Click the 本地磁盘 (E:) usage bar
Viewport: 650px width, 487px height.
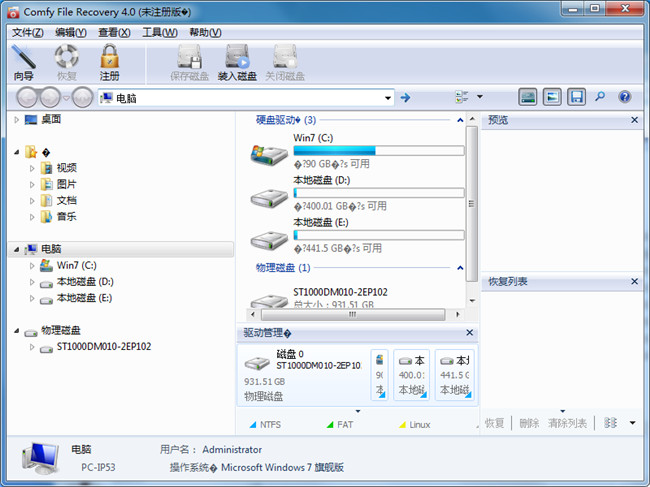(x=378, y=235)
